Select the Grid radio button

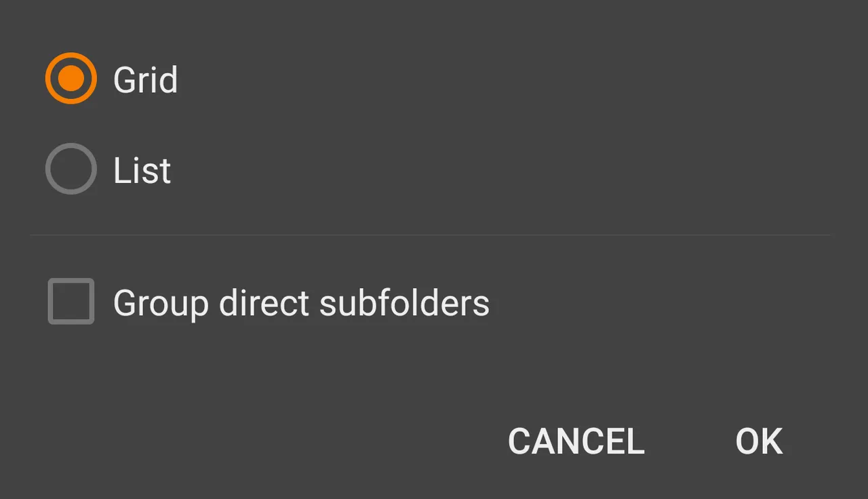tap(71, 79)
